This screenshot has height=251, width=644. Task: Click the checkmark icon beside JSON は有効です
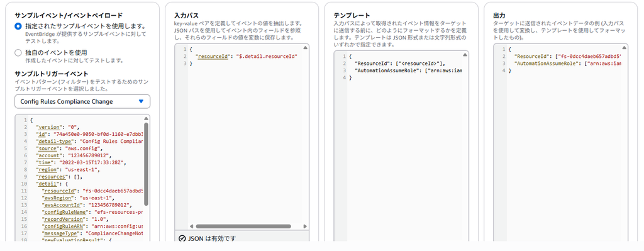tap(182, 238)
